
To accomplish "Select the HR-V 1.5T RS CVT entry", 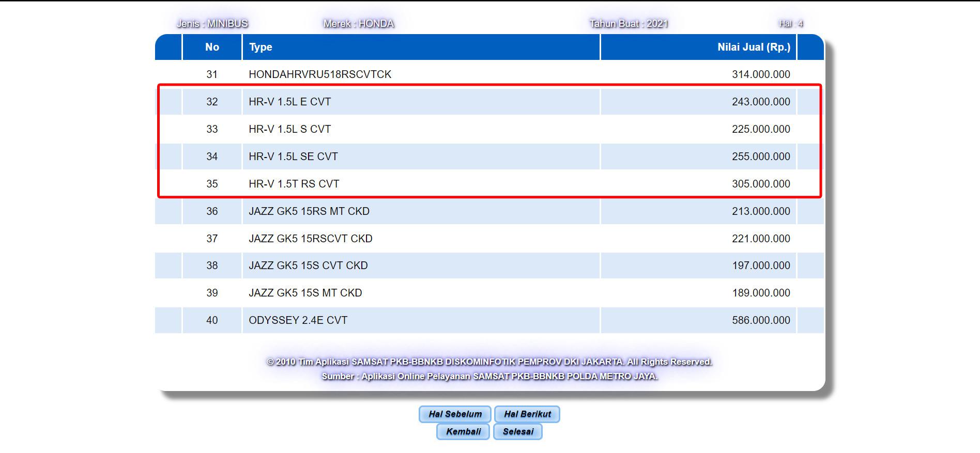I will [x=294, y=184].
